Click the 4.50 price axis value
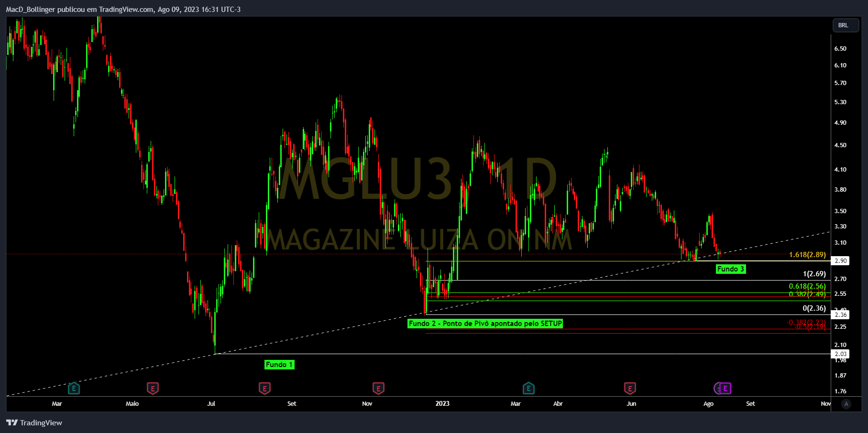The image size is (868, 433). 840,145
